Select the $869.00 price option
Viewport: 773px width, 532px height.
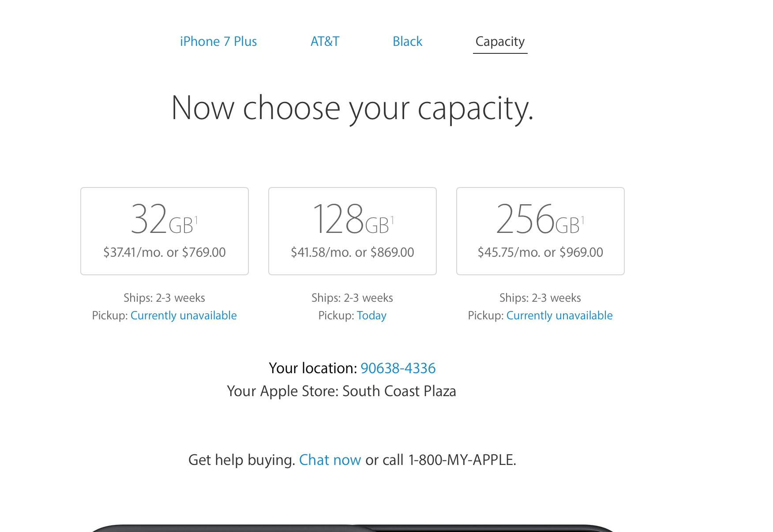click(x=392, y=252)
